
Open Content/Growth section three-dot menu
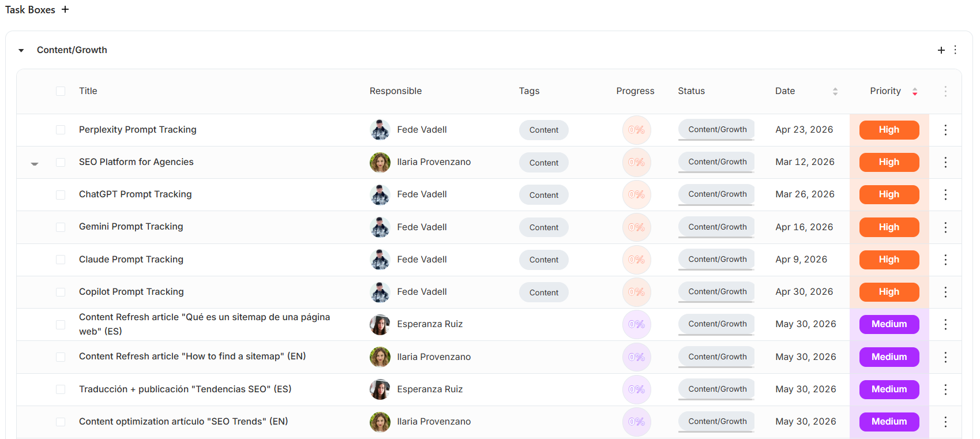point(955,50)
